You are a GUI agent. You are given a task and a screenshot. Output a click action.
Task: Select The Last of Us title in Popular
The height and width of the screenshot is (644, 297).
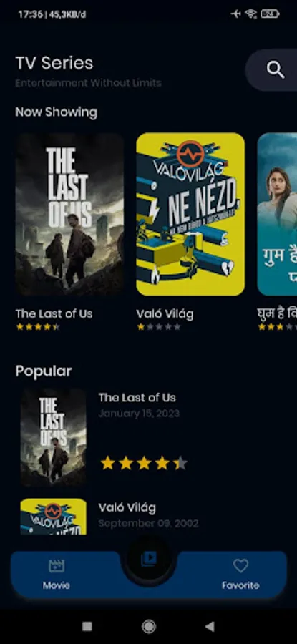coord(137,398)
